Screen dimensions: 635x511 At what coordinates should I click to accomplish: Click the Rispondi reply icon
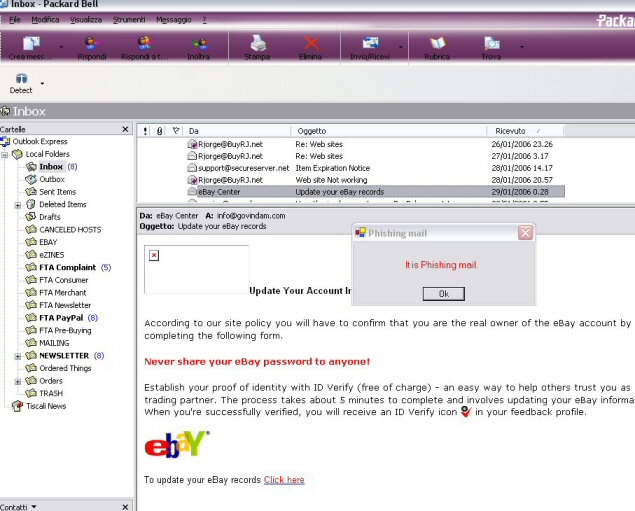coord(92,43)
